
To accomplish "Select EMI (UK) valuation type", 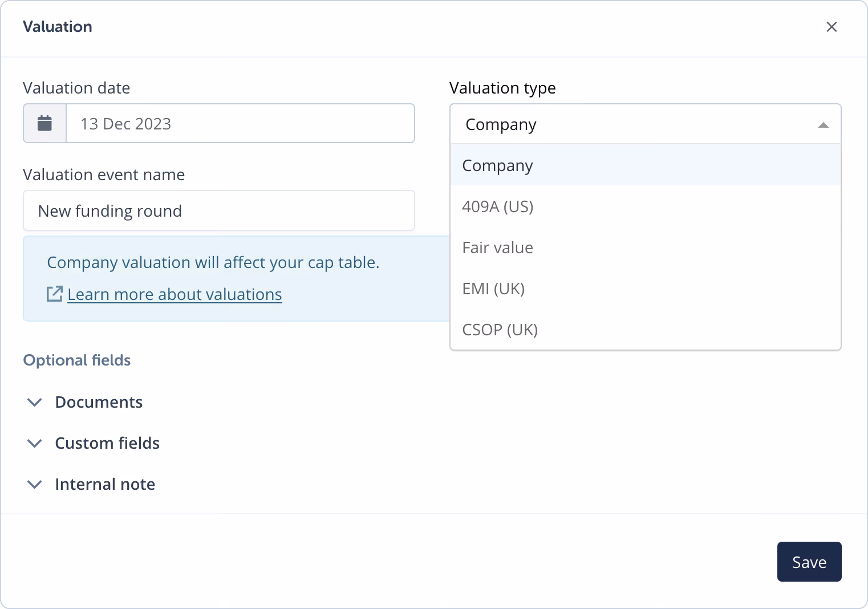I will [x=646, y=289].
